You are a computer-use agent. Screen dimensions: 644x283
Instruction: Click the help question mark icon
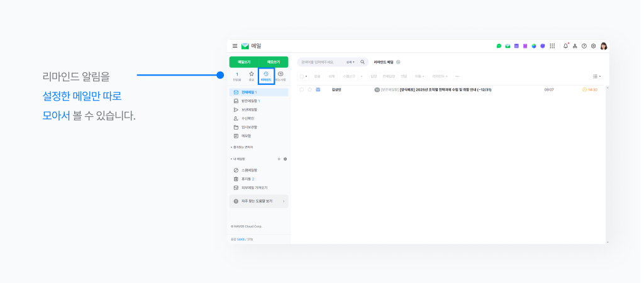point(584,46)
